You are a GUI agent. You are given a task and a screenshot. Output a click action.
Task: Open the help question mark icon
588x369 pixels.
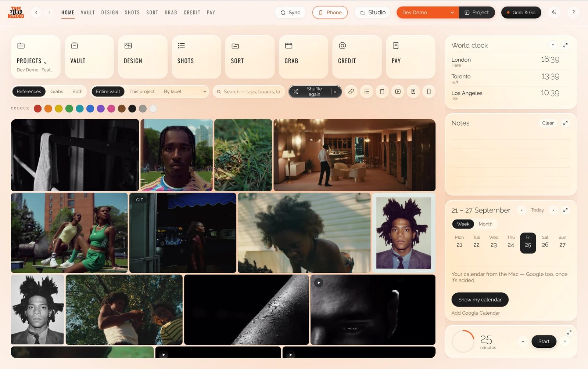573,12
